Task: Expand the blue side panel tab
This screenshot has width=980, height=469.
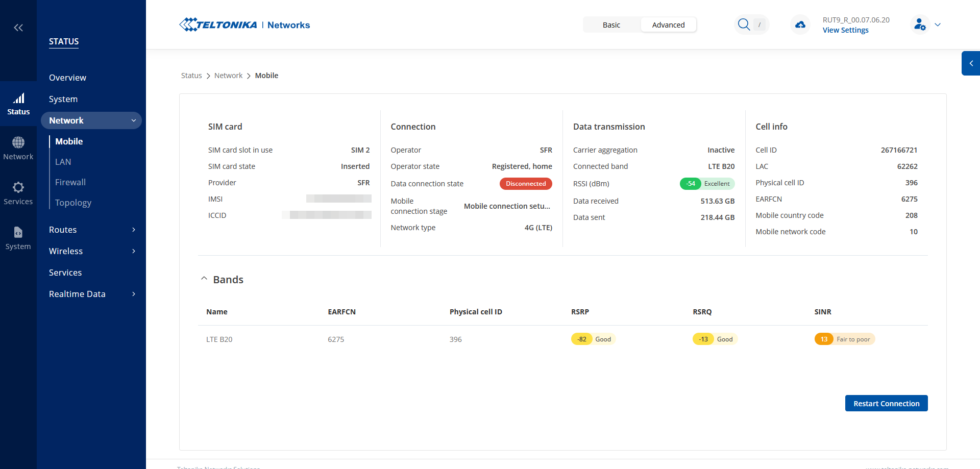Action: coord(971,63)
